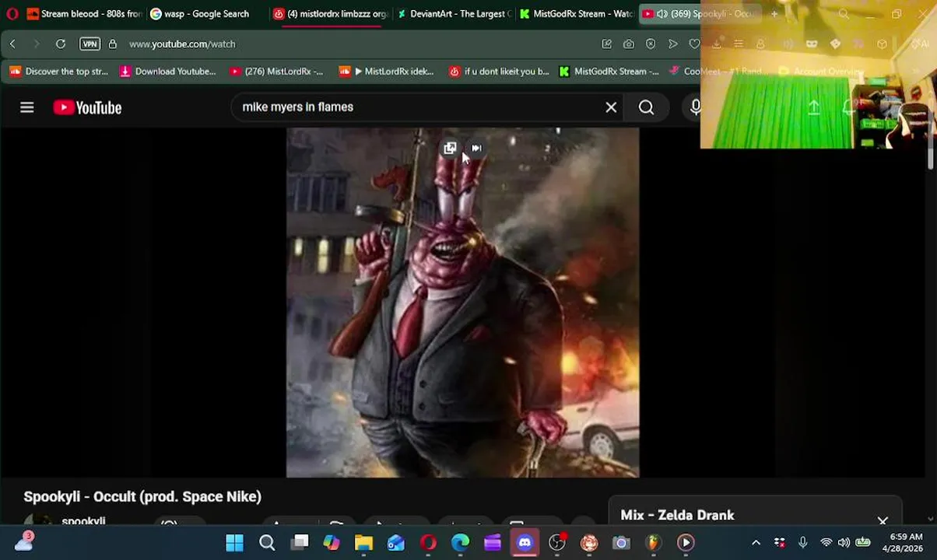The width and height of the screenshot is (937, 560).
Task: Click the video player artwork
Action: [462, 303]
